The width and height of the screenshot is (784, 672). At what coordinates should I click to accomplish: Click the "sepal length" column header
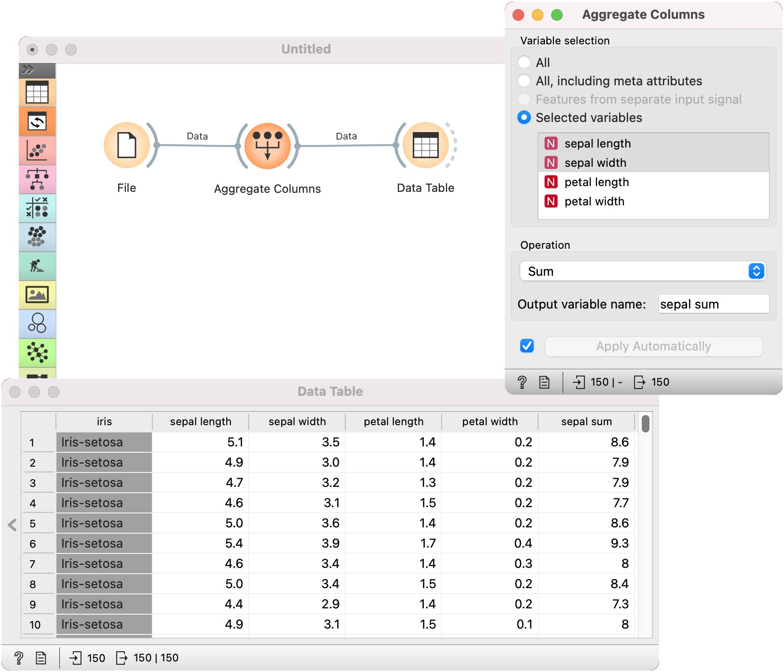[x=201, y=422]
